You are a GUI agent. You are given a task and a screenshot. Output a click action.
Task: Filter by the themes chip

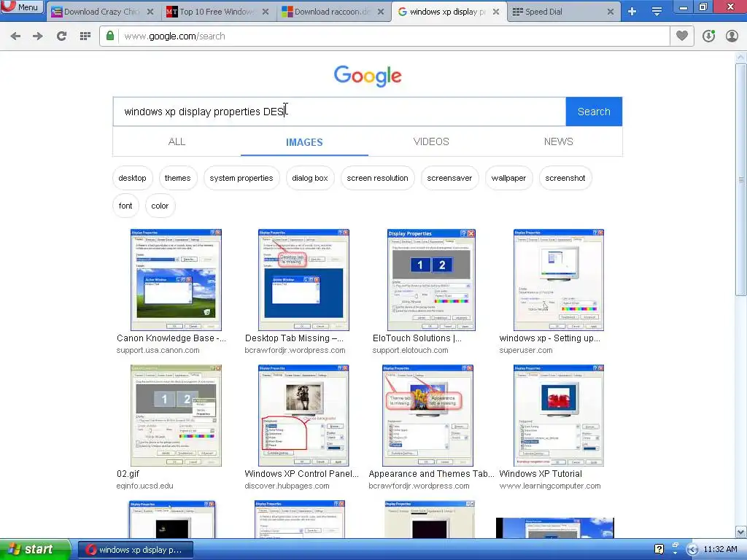pyautogui.click(x=178, y=178)
